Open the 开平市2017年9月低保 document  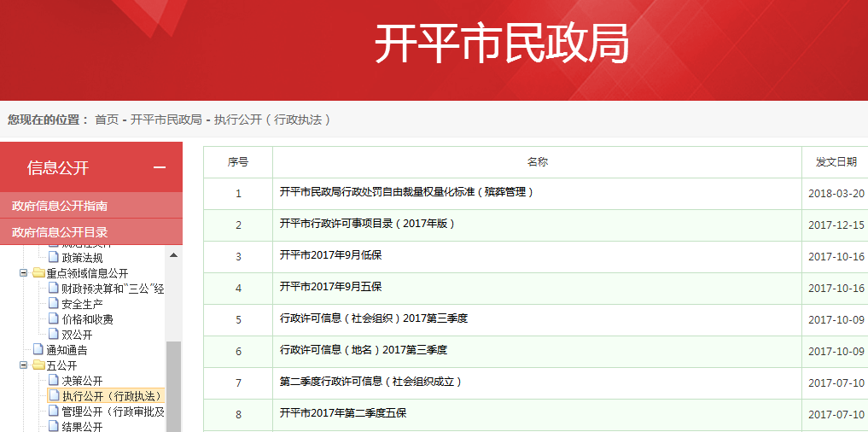(330, 255)
